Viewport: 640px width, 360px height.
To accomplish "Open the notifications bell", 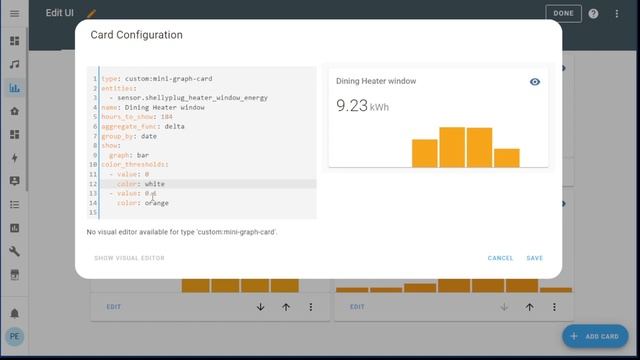I will 14,313.
